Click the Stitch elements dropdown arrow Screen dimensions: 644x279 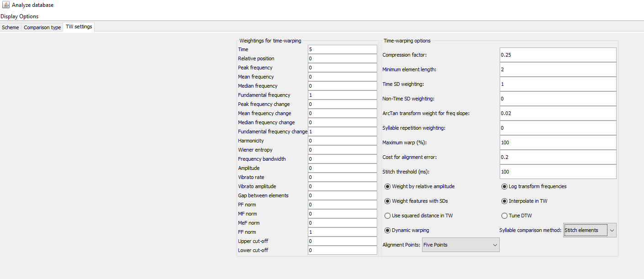(x=612, y=230)
